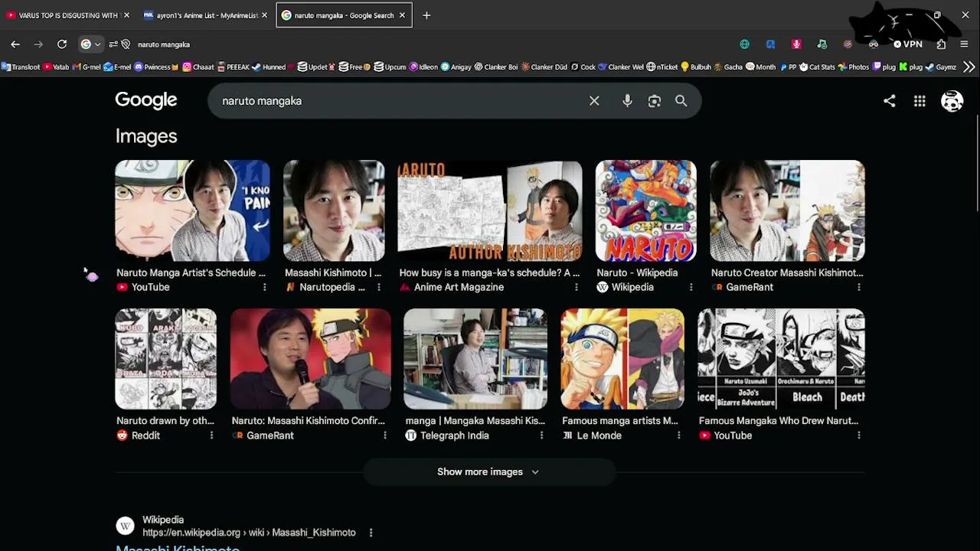The height and width of the screenshot is (551, 980).
Task: Open more options for the Naruto - Wikipedia image result
Action: (691, 287)
